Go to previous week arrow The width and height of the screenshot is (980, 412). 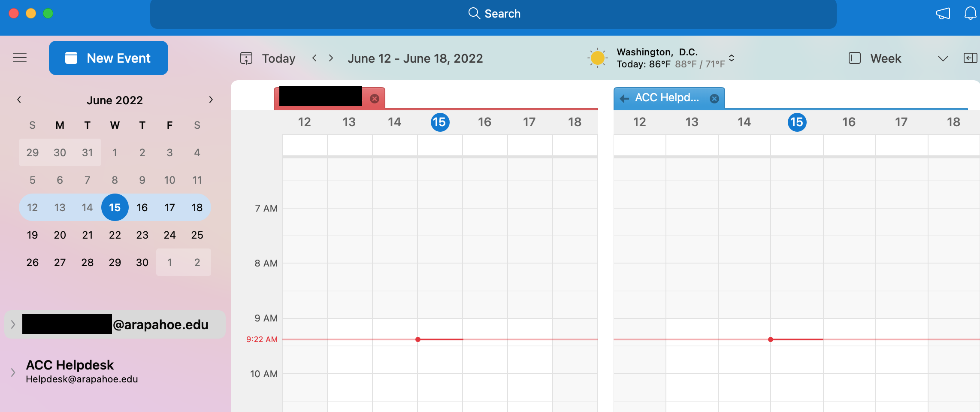[315, 58]
